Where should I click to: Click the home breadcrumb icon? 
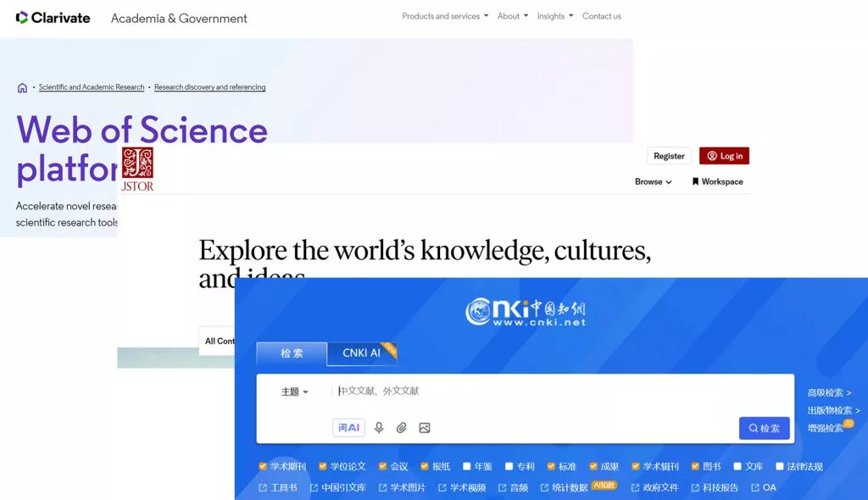pos(22,86)
